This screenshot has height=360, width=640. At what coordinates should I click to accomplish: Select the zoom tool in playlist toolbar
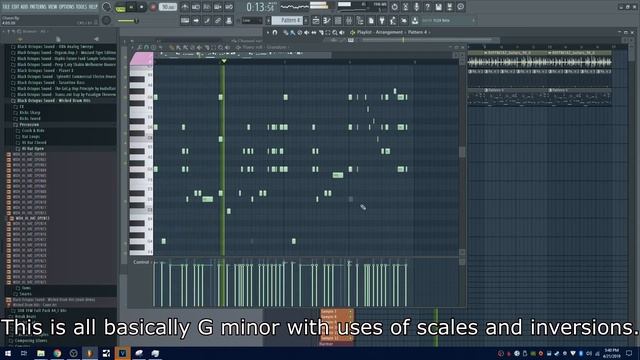tap(335, 33)
